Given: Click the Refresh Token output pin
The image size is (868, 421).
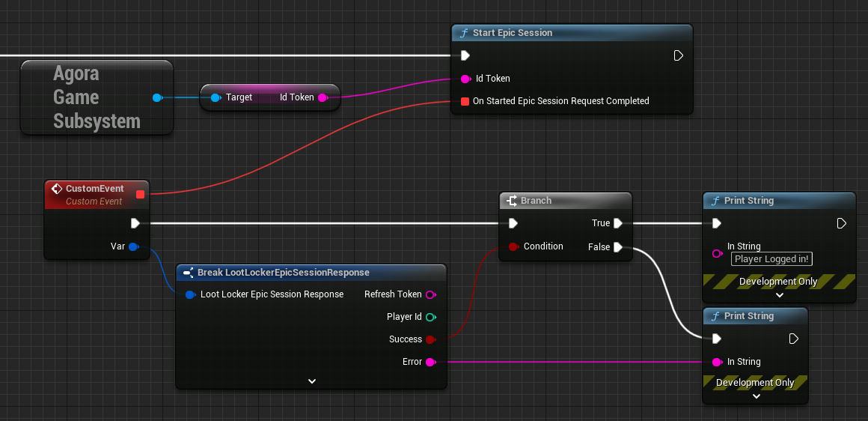Looking at the screenshot, I should 431,294.
